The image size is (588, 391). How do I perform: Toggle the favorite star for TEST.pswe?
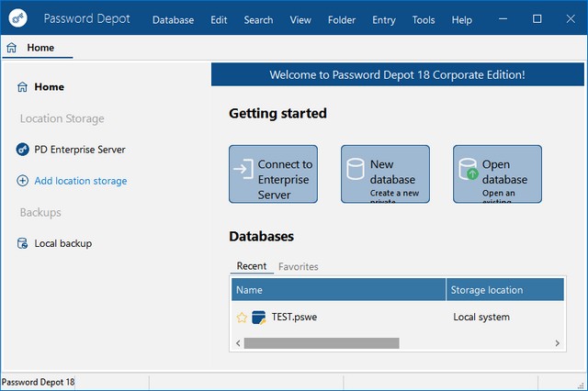click(x=242, y=318)
